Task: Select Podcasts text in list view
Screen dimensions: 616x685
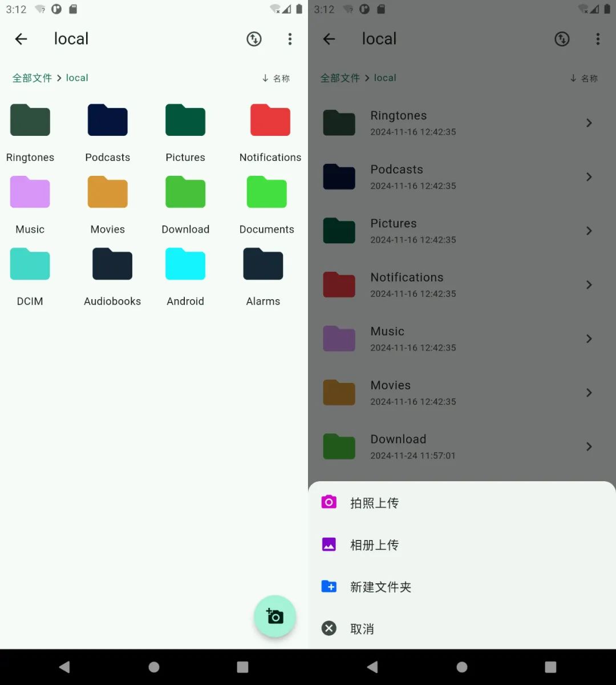Action: point(397,170)
